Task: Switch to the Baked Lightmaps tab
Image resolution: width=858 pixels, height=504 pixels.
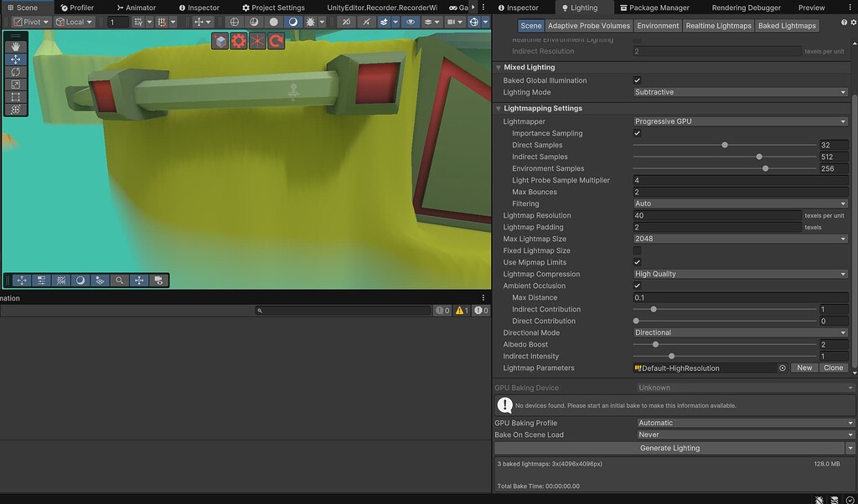Action: [786, 25]
